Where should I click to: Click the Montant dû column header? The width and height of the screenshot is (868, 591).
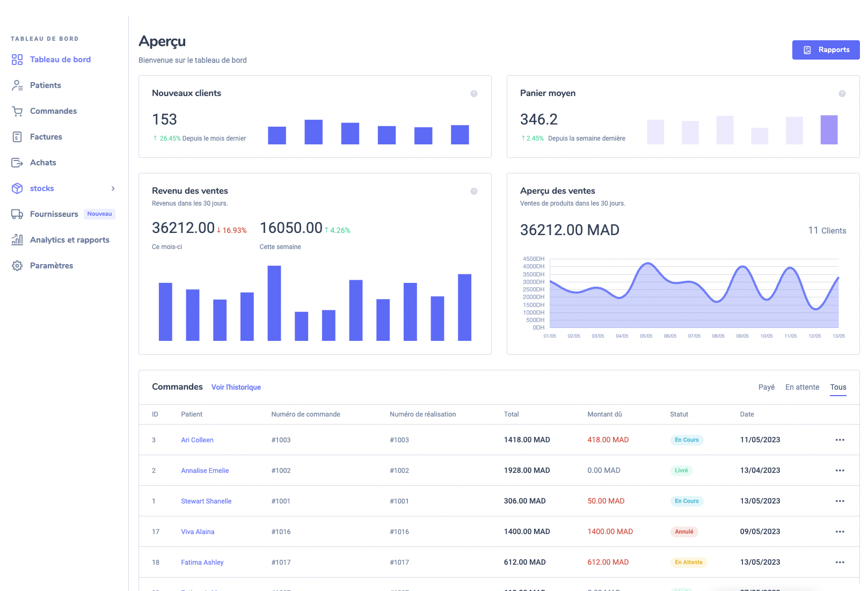(x=604, y=414)
